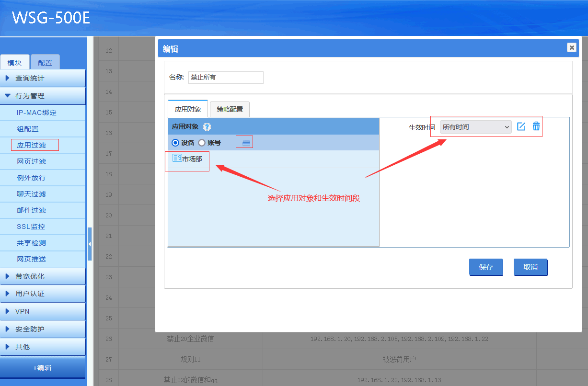Expand the 查询统计 menu section

click(x=43, y=78)
